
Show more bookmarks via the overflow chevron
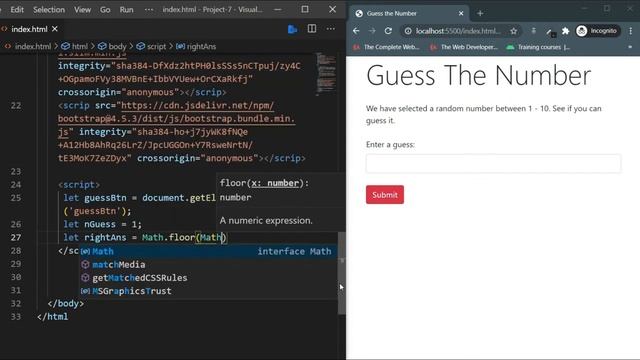click(x=630, y=47)
